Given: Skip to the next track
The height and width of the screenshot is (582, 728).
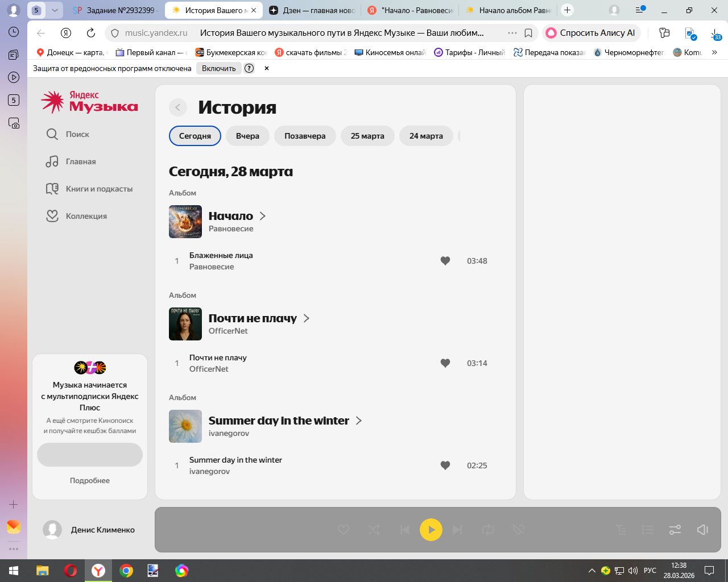Looking at the screenshot, I should click(x=457, y=530).
